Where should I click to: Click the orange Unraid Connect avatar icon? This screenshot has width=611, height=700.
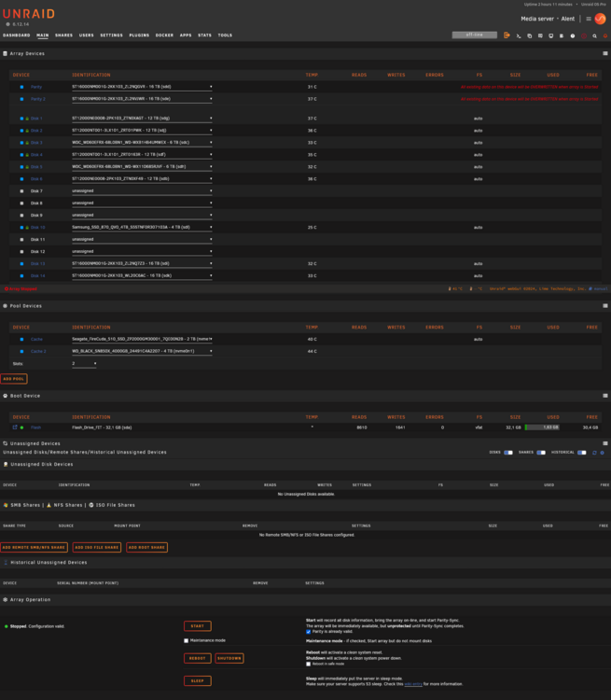tap(601, 19)
